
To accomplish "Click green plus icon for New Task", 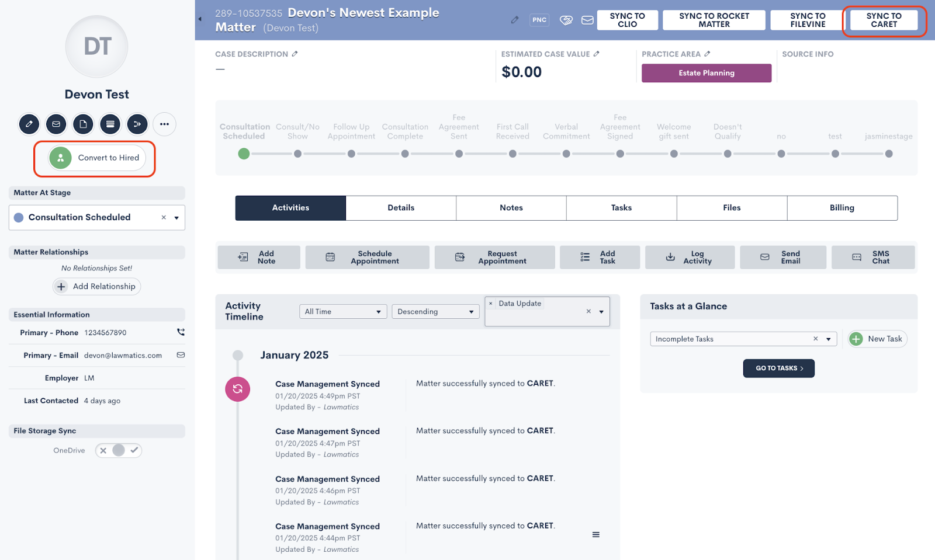I will [856, 339].
